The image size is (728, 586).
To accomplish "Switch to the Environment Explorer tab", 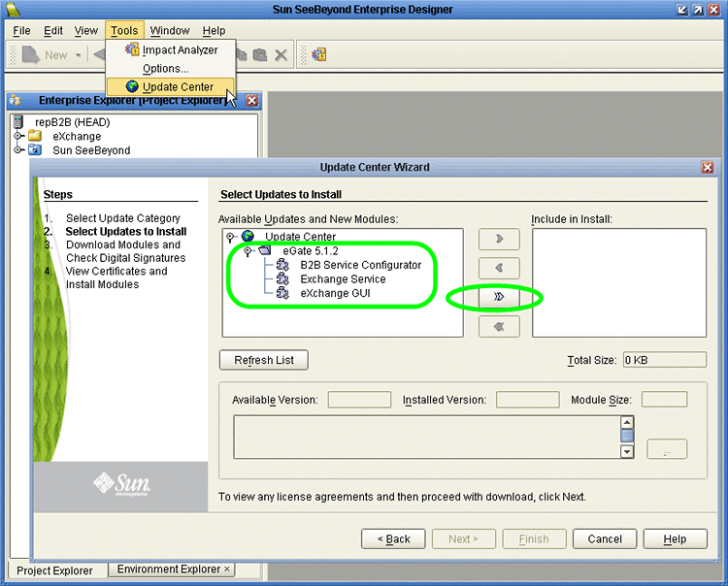I will (169, 569).
